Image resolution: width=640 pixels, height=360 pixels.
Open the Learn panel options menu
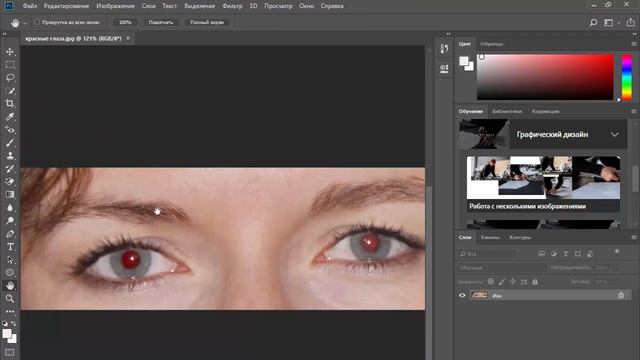pos(634,111)
